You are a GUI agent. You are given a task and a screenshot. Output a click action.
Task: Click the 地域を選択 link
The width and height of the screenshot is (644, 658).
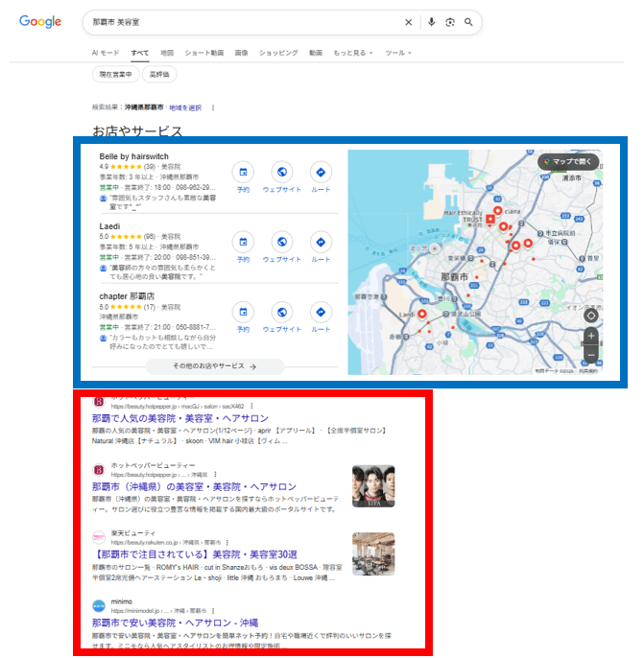point(185,107)
